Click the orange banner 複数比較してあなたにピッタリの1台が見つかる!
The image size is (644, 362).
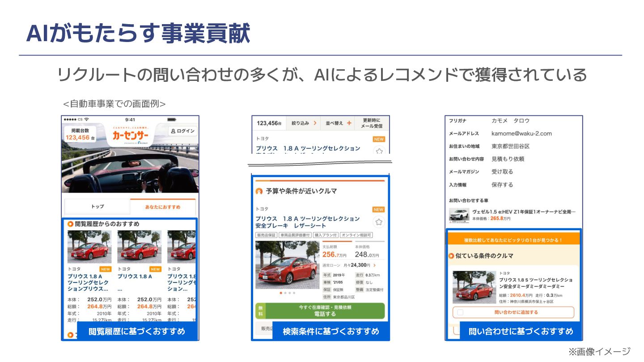(513, 240)
